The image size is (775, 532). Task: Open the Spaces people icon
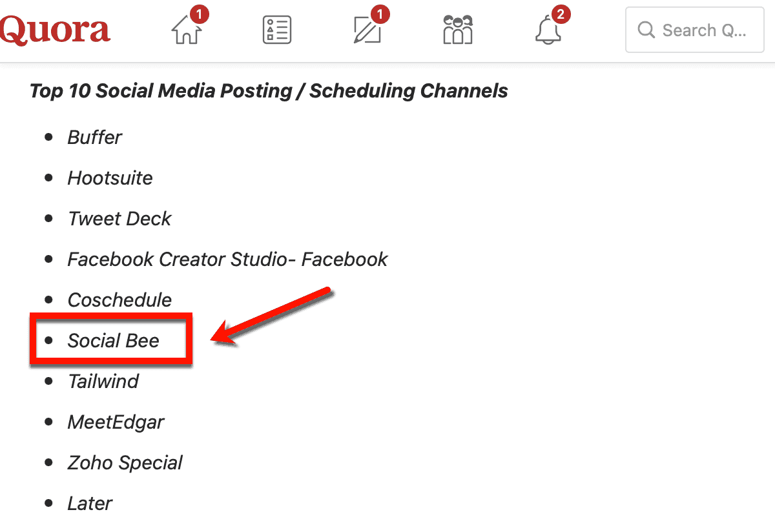point(457,30)
